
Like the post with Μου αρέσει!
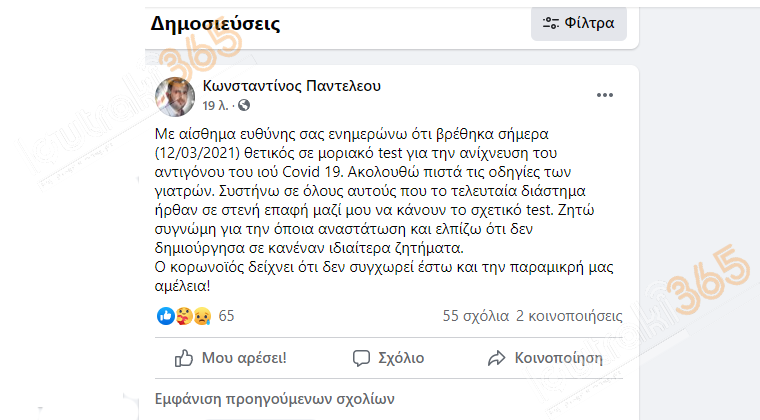click(231, 358)
